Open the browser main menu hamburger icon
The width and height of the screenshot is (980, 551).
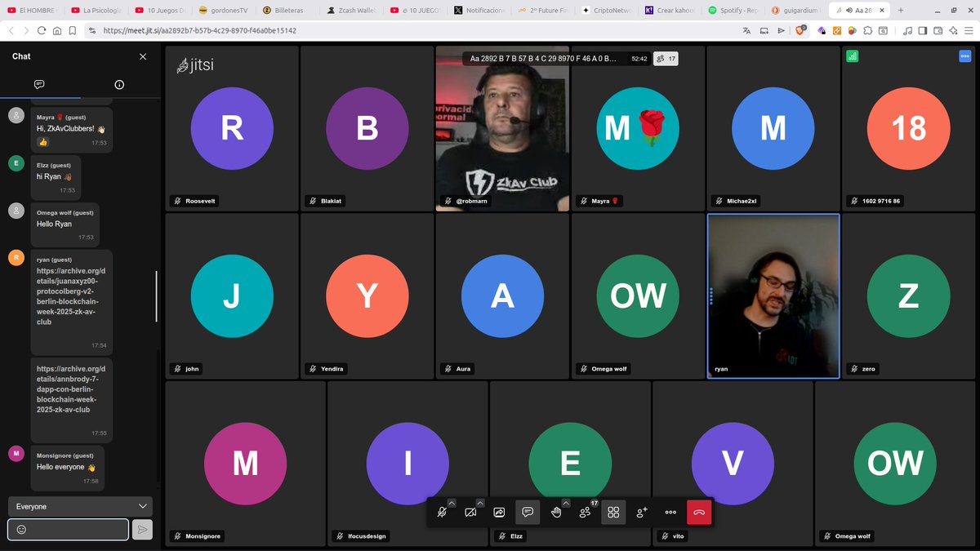point(968,30)
